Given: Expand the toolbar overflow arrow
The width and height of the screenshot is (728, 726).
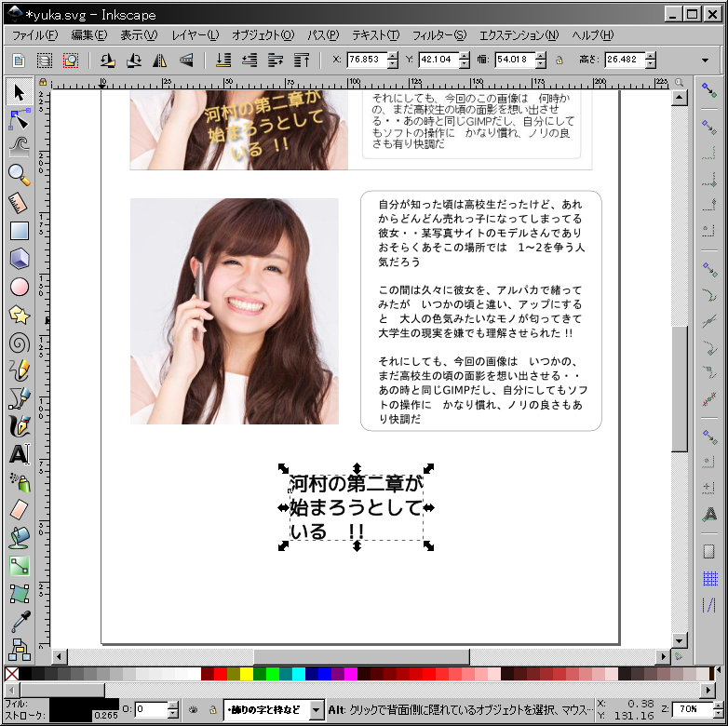Looking at the screenshot, I should (x=705, y=60).
